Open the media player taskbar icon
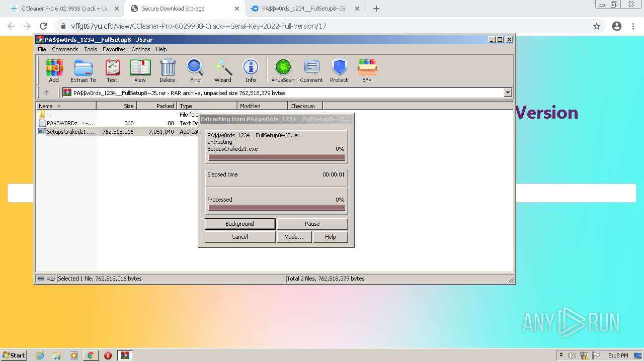The width and height of the screenshot is (644, 362). point(74,355)
